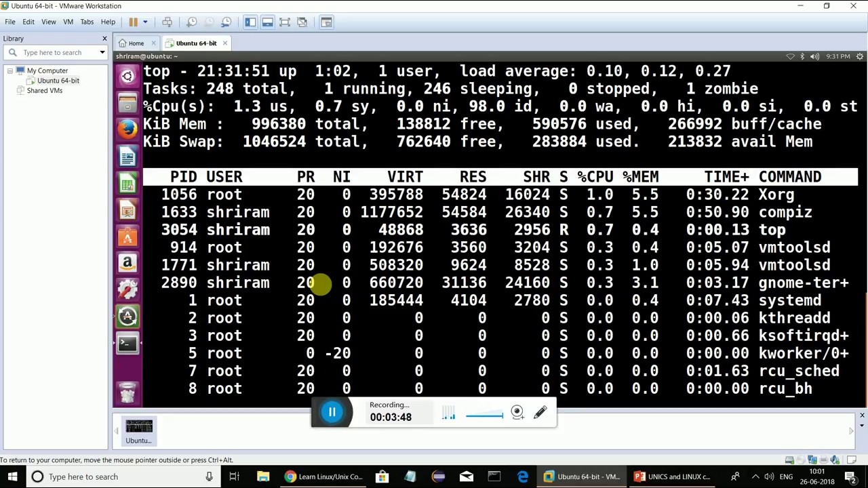Switch to PowerPoint UNICS and LINUX window
This screenshot has height=488, width=868.
pos(673,476)
